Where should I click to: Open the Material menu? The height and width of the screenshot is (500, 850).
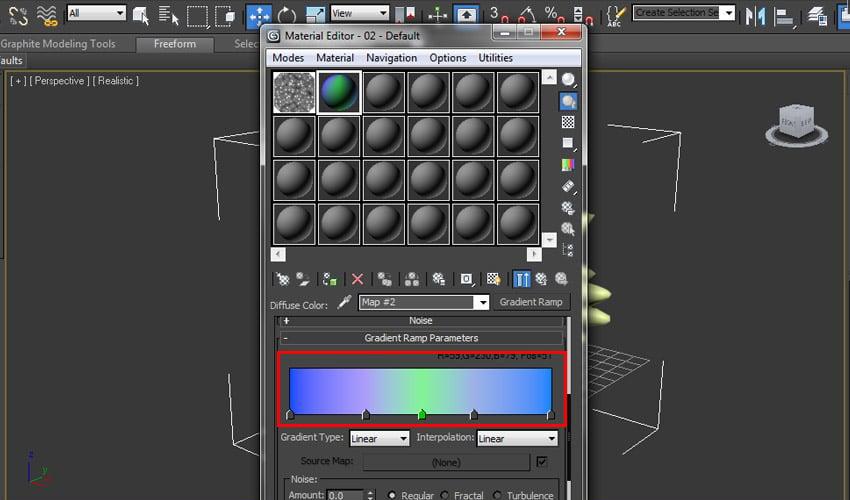[x=335, y=57]
